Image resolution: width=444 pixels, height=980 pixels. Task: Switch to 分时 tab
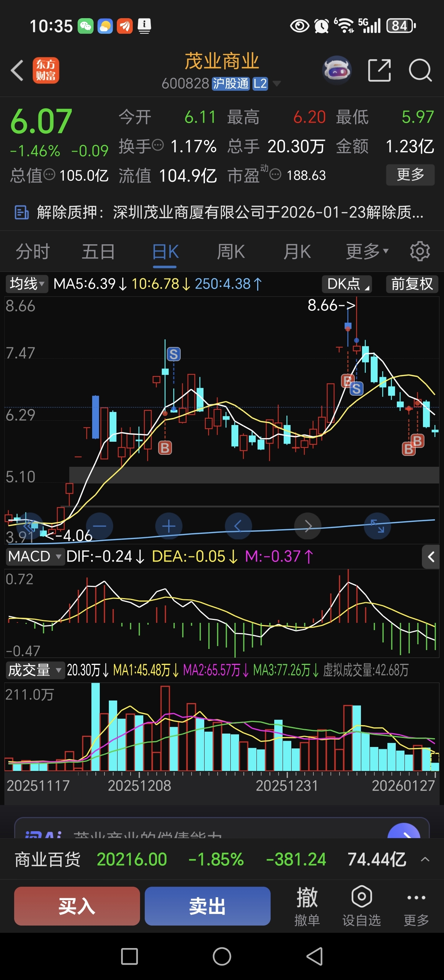coord(33,252)
